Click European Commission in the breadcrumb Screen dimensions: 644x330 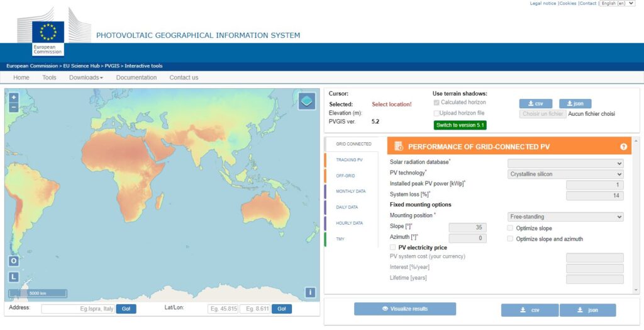[32, 66]
